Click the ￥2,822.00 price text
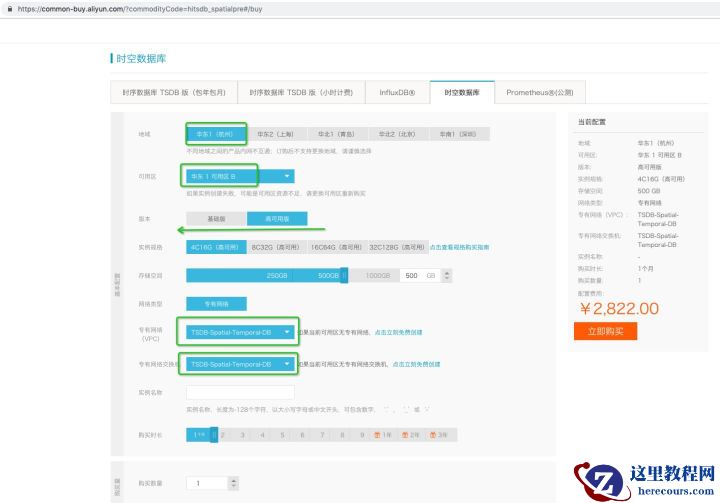 [619, 308]
